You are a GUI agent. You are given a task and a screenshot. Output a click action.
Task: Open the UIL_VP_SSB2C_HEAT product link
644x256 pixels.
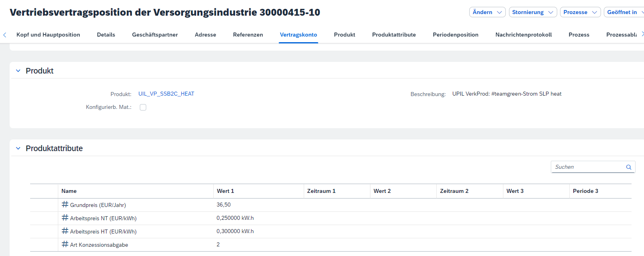[166, 94]
